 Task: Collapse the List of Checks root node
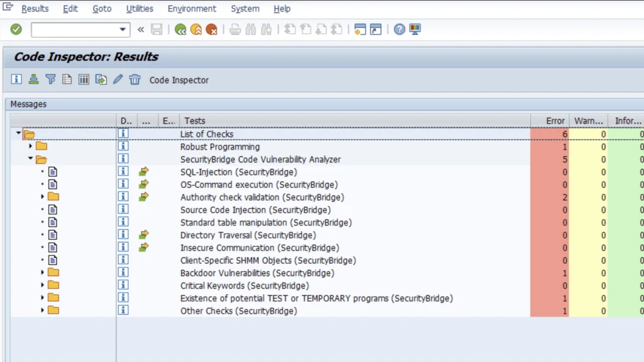18,133
